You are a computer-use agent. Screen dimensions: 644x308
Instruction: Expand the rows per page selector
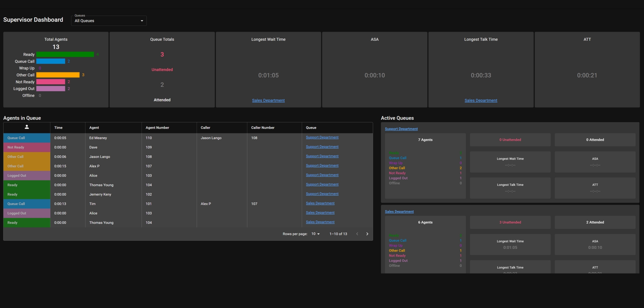(x=315, y=234)
